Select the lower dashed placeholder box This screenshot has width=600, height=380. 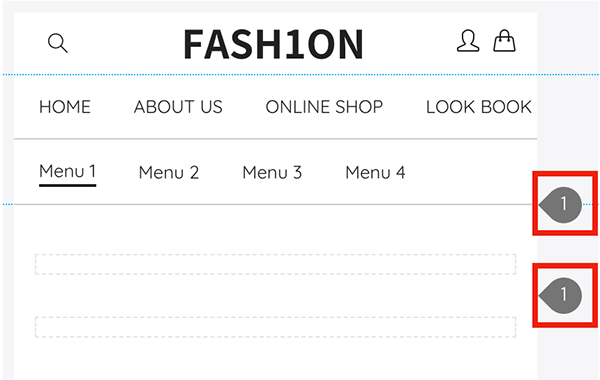pyautogui.click(x=276, y=327)
